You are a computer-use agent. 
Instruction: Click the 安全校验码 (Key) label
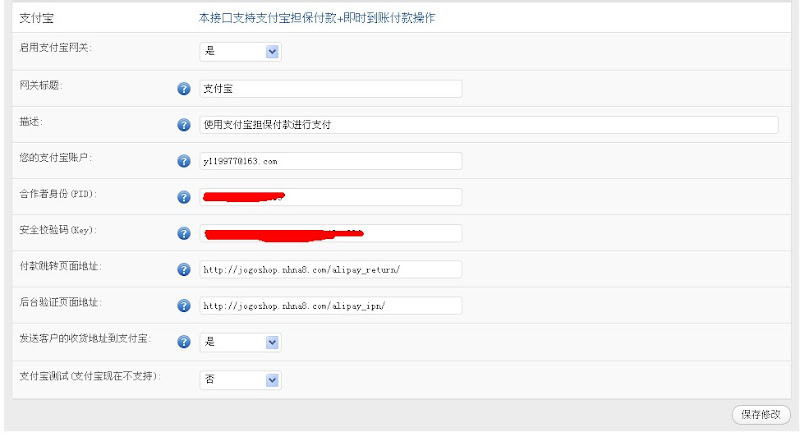click(58, 230)
